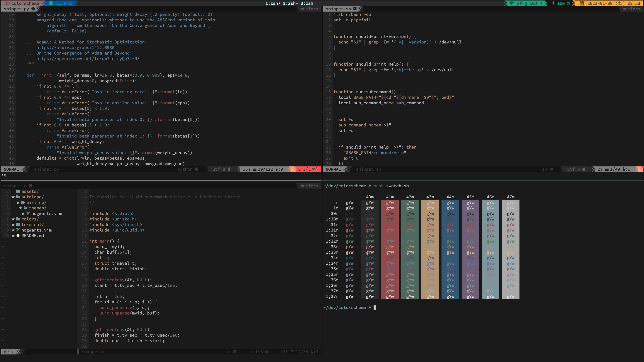644x362 pixels.
Task: Click the error indicator E:3(L74)
Action: 308,169
